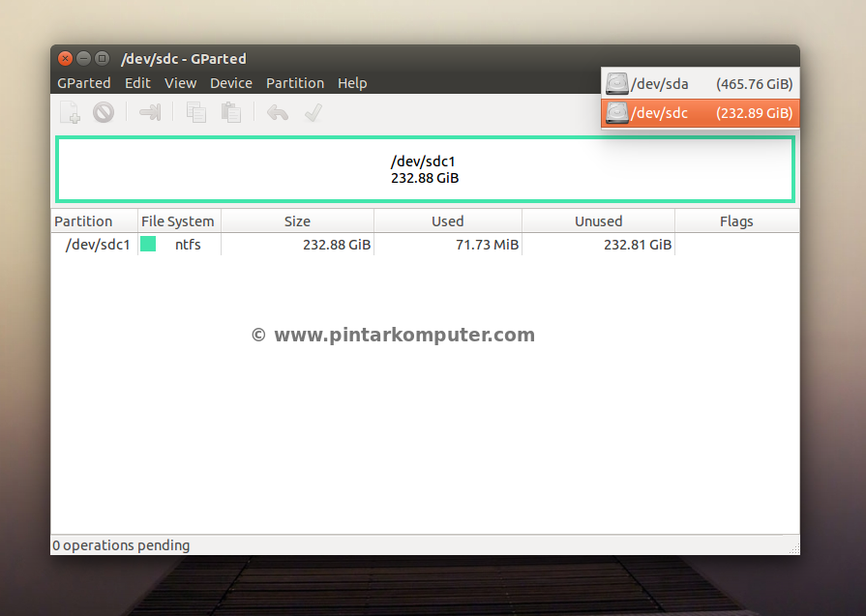Screen dimensions: 866x616
Task: Click the green ntfs file system color square
Action: (x=148, y=245)
